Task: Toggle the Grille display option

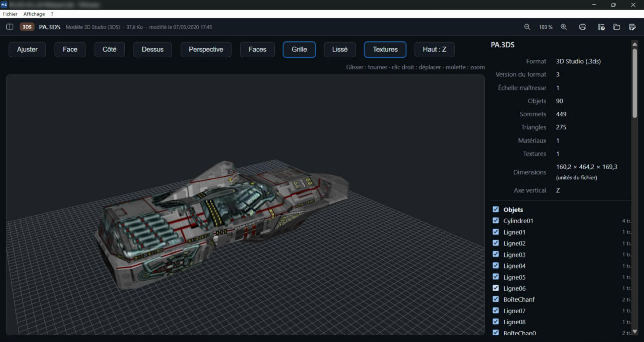Action: click(299, 49)
